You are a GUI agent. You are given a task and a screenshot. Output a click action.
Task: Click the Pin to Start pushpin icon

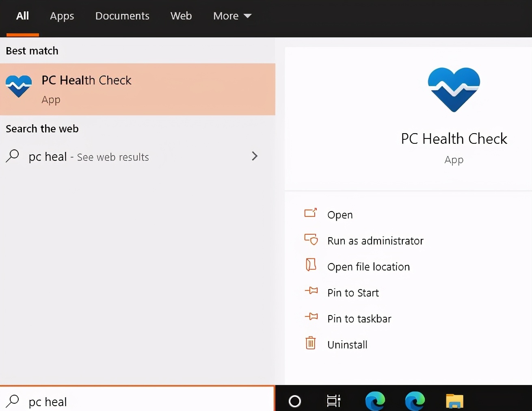311,291
